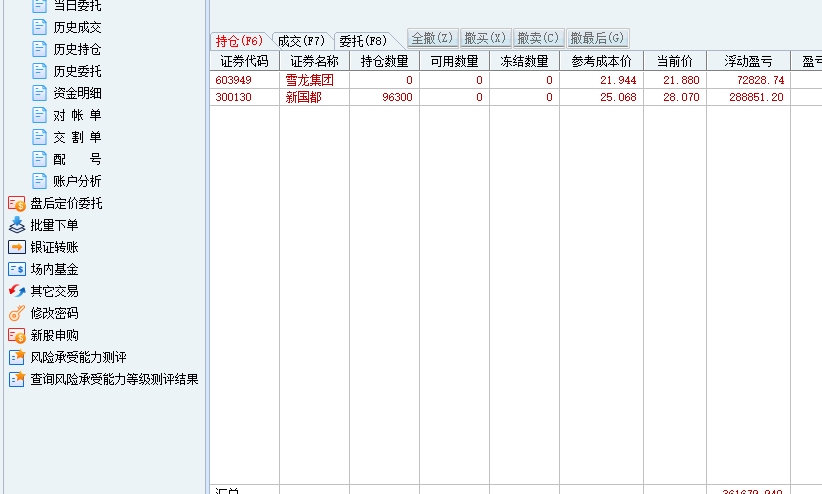Click the 全撤(Z) button

point(432,38)
